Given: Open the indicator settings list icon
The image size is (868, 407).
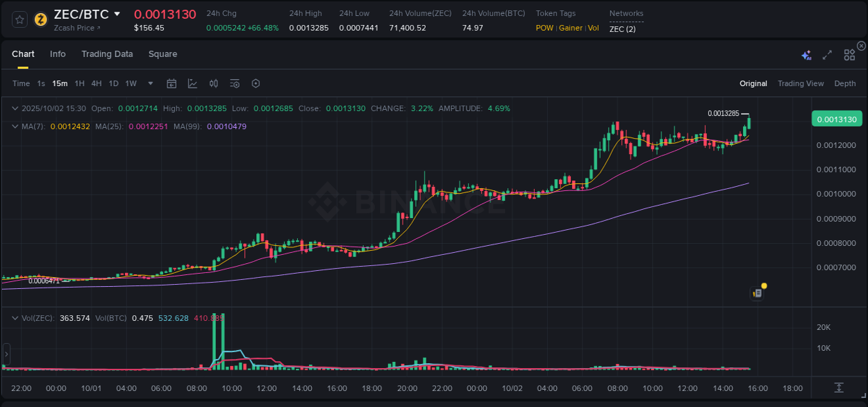Looking at the screenshot, I should click(236, 83).
